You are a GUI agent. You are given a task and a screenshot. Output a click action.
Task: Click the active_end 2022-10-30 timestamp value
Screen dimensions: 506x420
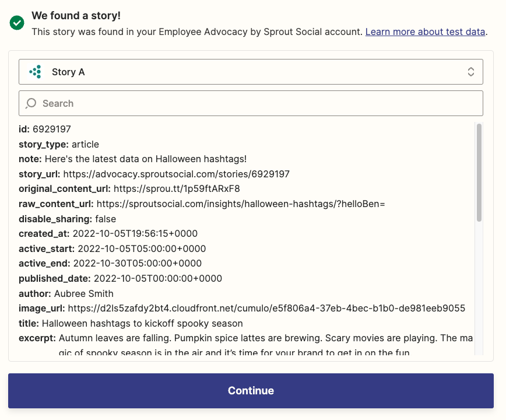[x=138, y=264]
